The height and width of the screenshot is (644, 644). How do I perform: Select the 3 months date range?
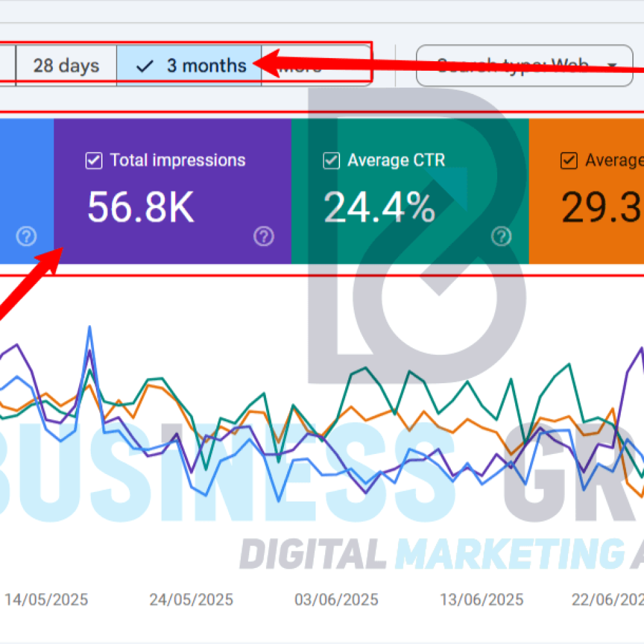click(189, 66)
